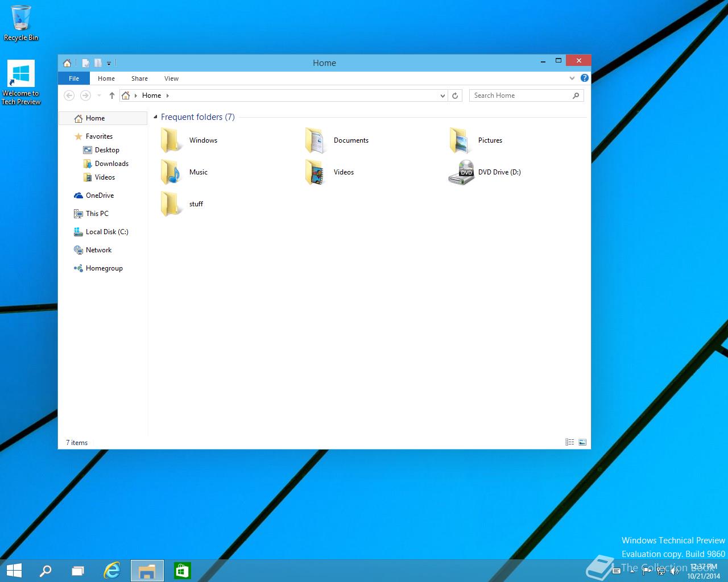Open Explorer help question mark icon

584,78
